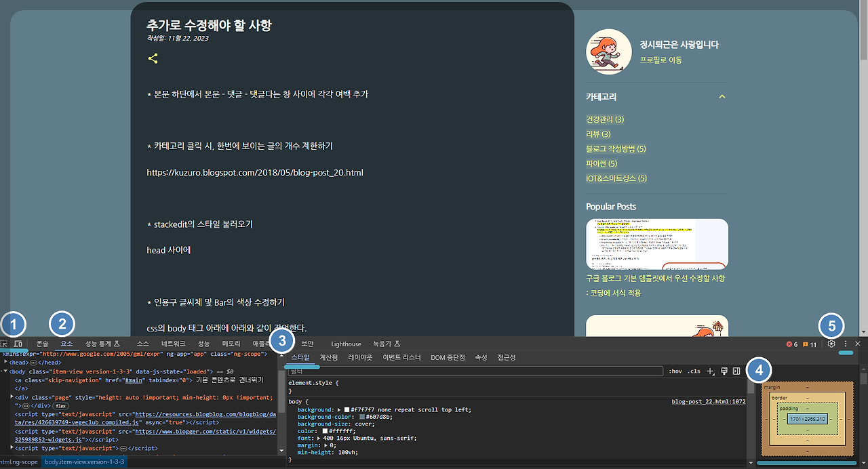Click the share icon under the post title
This screenshot has width=868, height=469.
(153, 58)
